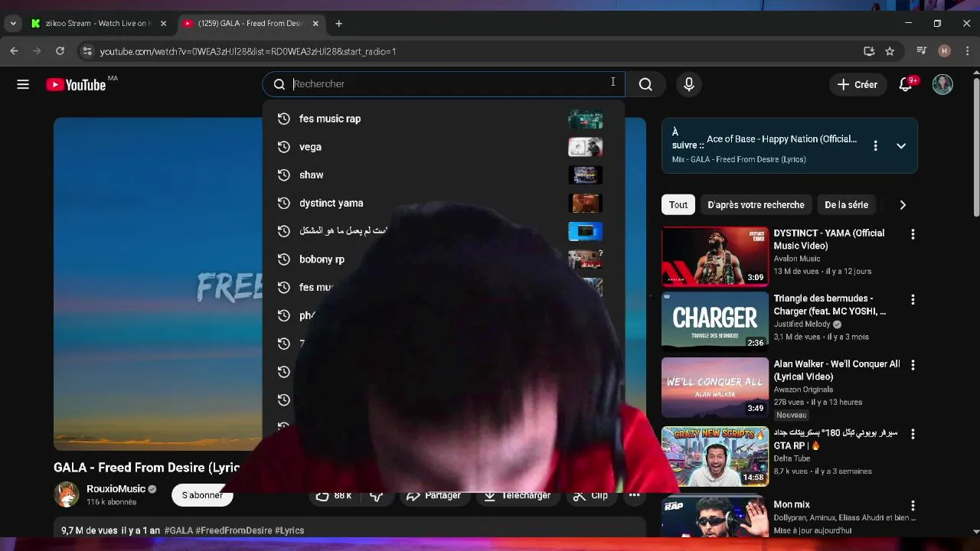Image resolution: width=980 pixels, height=551 pixels.
Task: Switch to ziikoo Stream tab
Action: coord(99,23)
